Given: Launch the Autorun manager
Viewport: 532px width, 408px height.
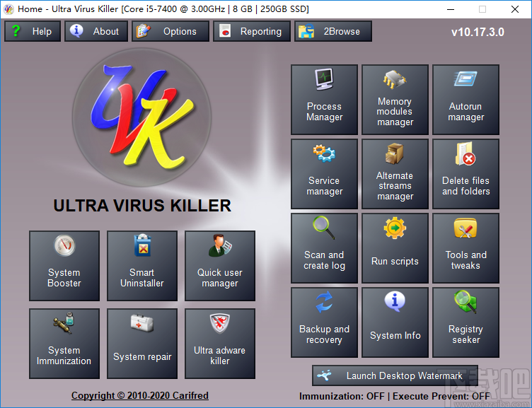Looking at the screenshot, I should pos(466,100).
